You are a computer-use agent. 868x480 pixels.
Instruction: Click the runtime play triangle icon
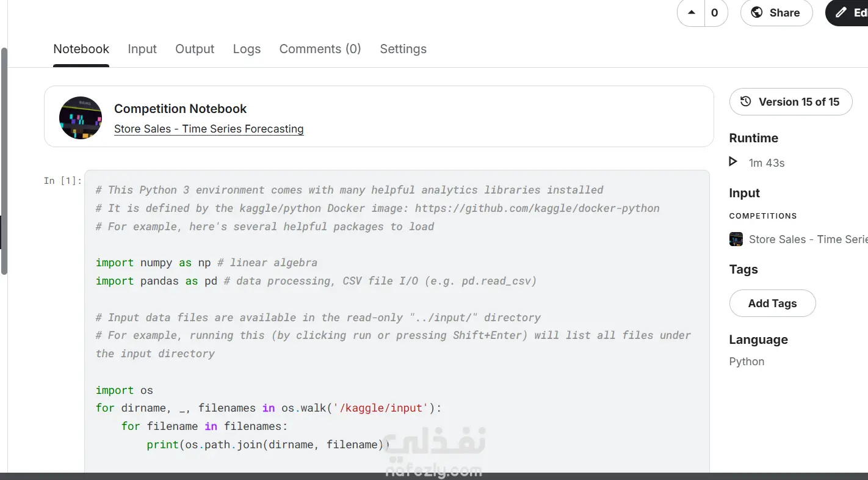733,162
